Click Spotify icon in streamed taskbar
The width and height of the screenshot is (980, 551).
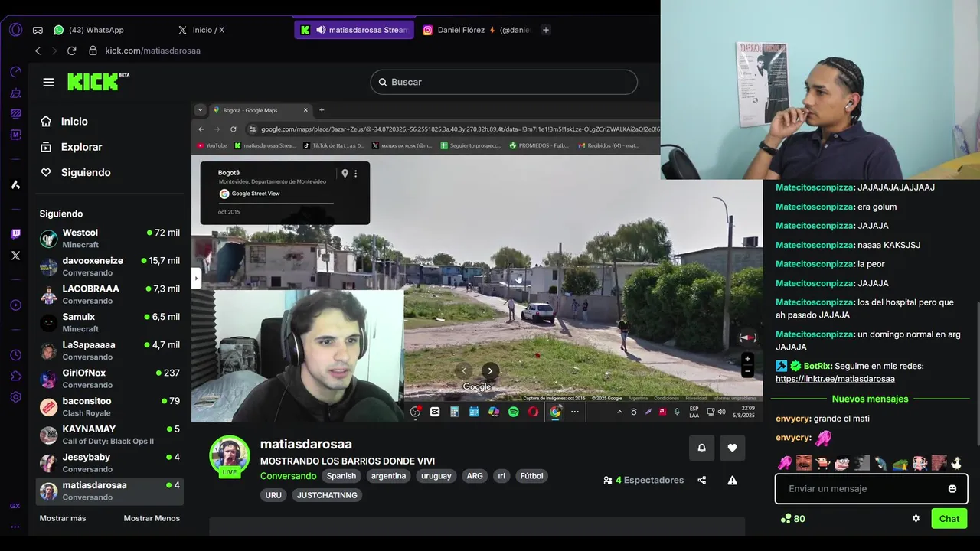click(x=513, y=412)
